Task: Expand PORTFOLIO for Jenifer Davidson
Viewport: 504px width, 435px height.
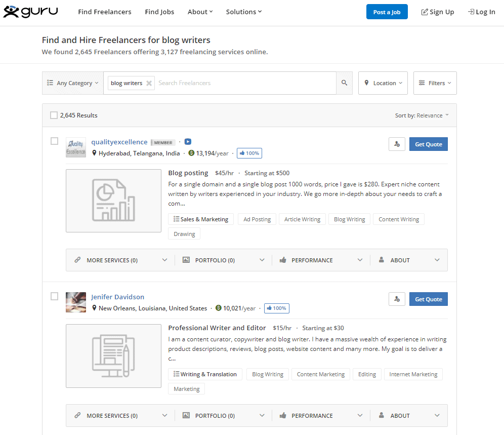Action: 223,415
